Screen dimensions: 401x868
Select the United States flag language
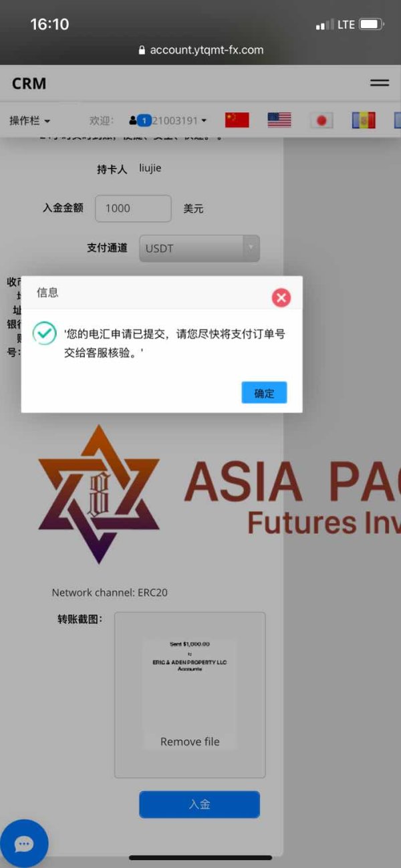(x=279, y=120)
